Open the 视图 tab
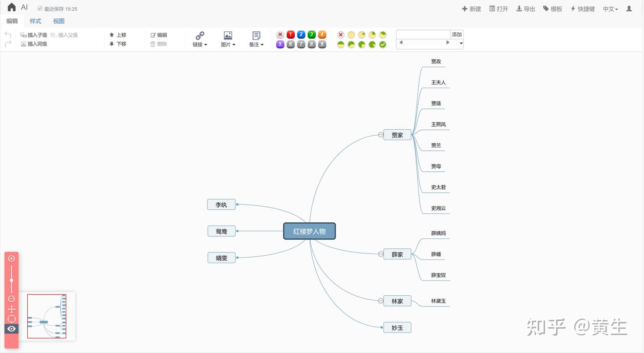The height and width of the screenshot is (353, 644). pos(59,21)
